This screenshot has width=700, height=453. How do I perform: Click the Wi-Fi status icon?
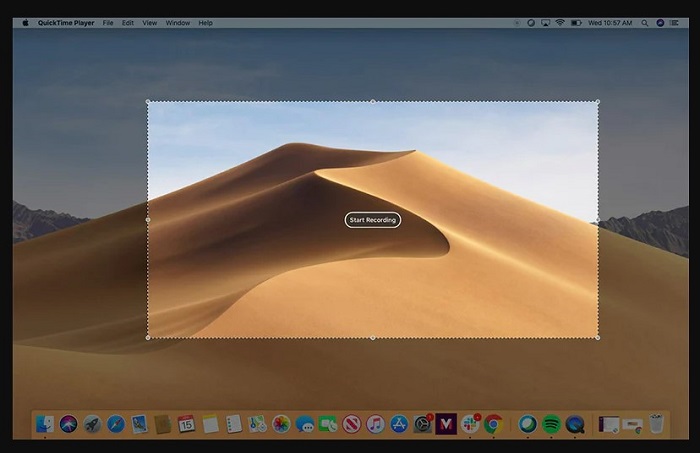coord(560,23)
